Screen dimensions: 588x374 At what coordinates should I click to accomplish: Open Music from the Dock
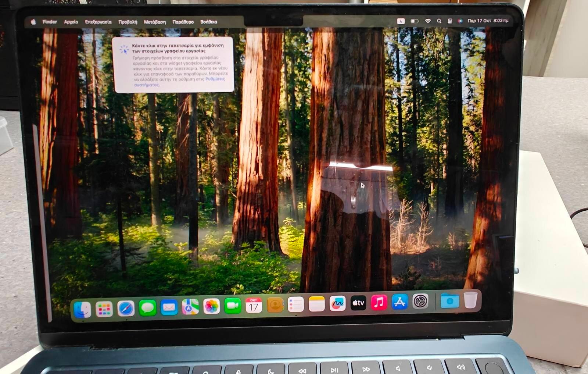tap(379, 303)
